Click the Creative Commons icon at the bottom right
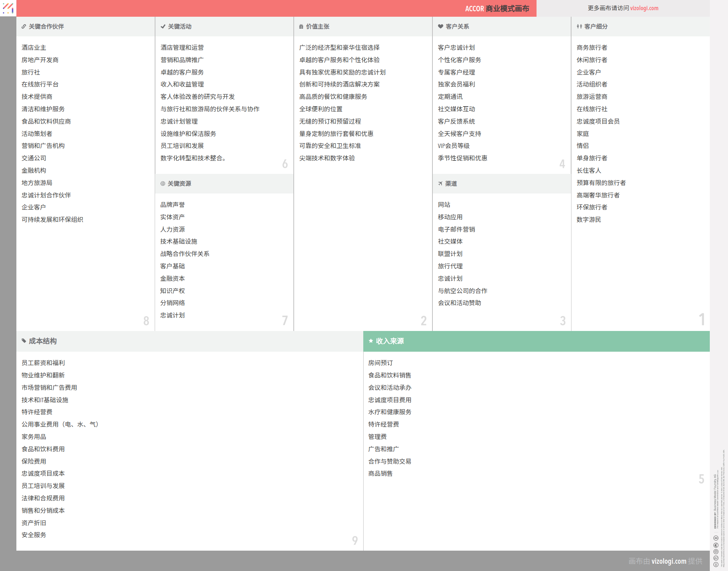Image resolution: width=728 pixels, height=571 pixels. tap(716, 564)
